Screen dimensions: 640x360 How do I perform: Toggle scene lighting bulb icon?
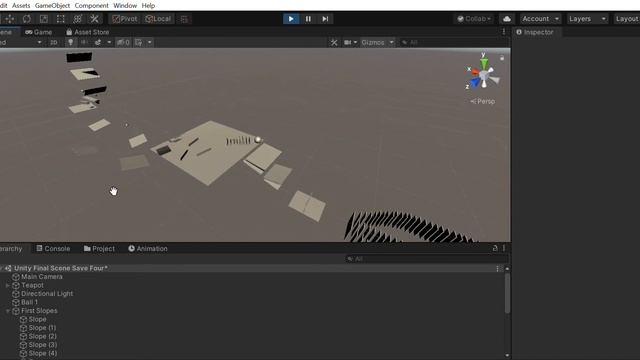point(71,42)
